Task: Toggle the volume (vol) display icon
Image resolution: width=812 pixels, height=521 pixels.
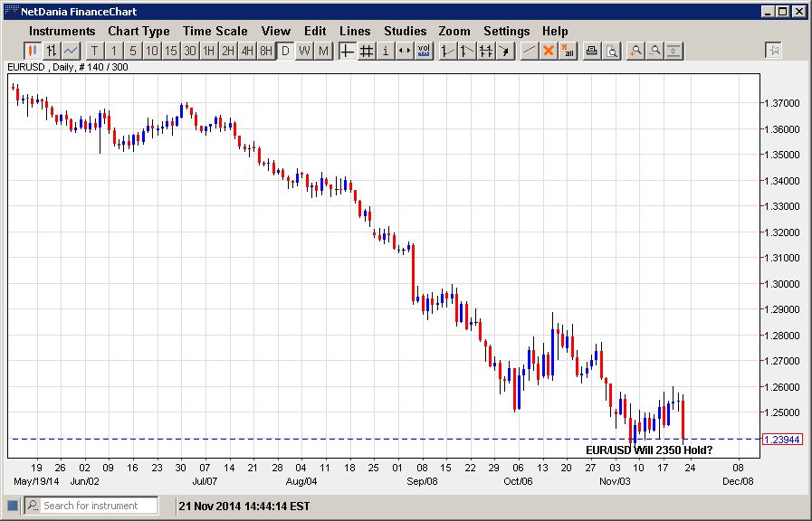Action: tap(424, 51)
